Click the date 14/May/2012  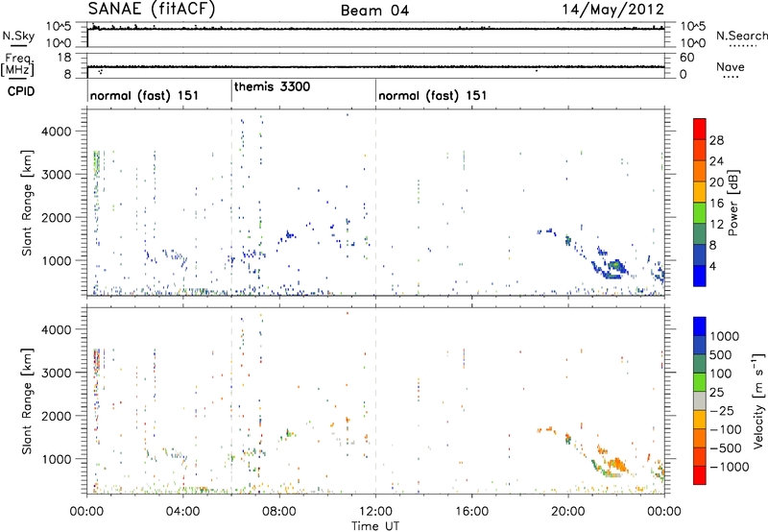click(x=612, y=10)
